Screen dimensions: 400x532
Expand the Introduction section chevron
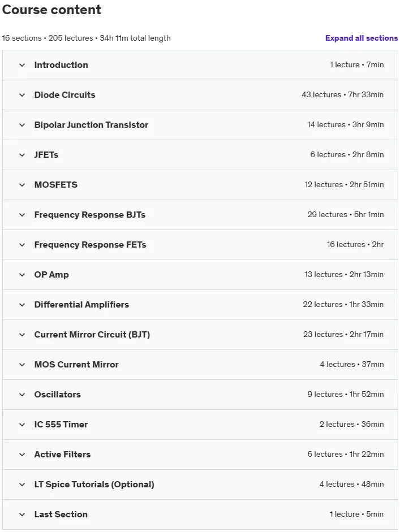click(22, 65)
